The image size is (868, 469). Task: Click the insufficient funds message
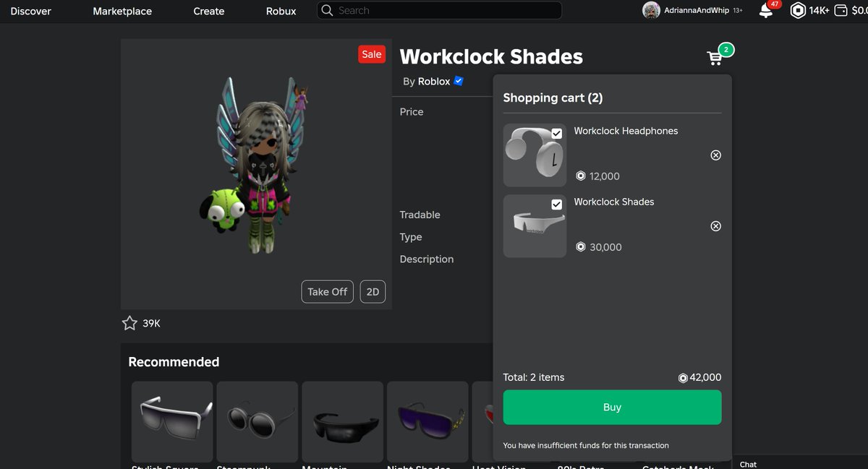click(x=586, y=445)
